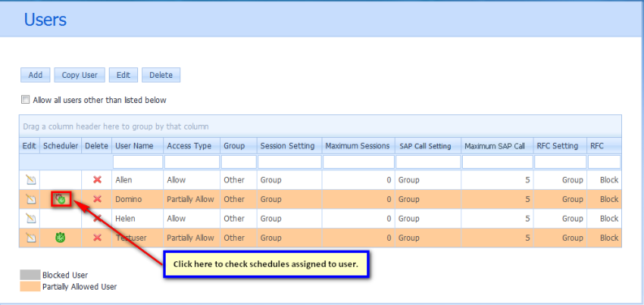
Task: Delete user Allen with red X
Action: 97,180
